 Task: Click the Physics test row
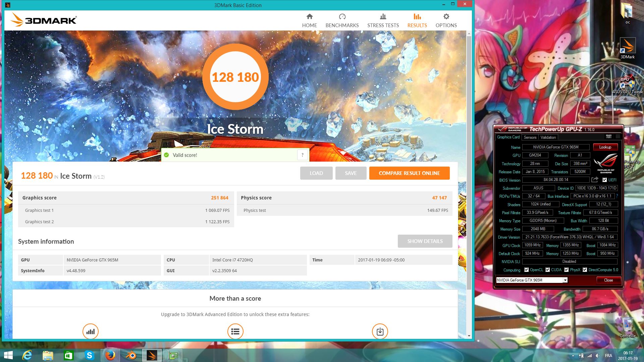(344, 210)
